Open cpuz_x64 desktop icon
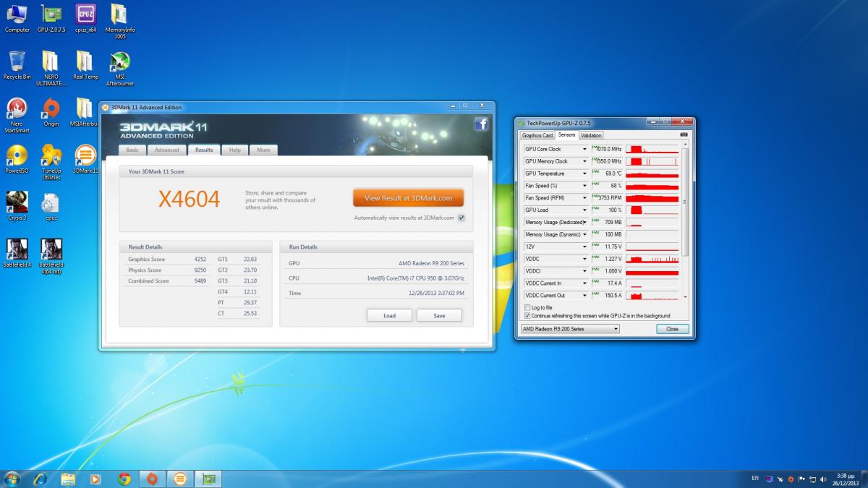This screenshot has width=868, height=488. (x=85, y=14)
